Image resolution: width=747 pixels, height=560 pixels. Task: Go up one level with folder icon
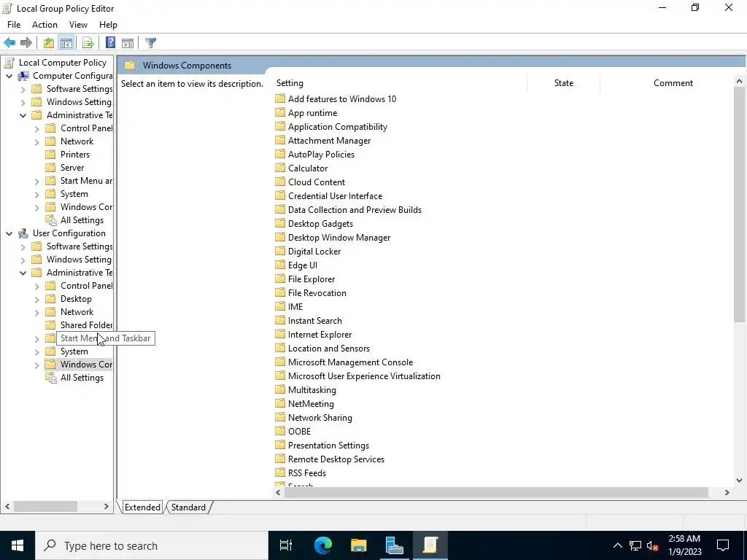49,43
